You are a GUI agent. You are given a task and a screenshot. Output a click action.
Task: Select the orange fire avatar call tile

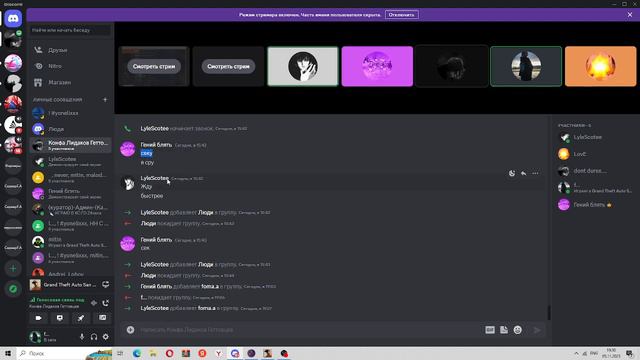[600, 66]
